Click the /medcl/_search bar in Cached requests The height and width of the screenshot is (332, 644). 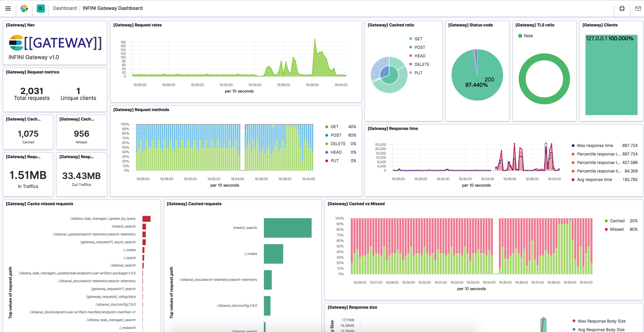click(x=287, y=228)
